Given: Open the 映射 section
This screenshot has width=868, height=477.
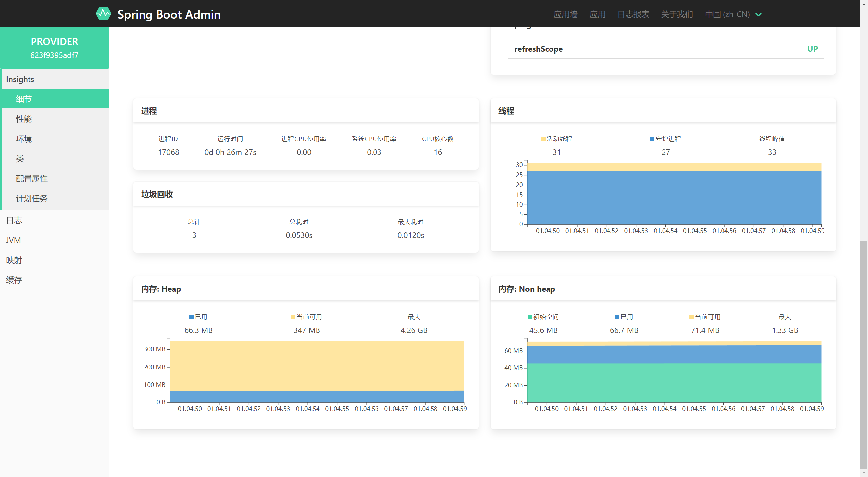Looking at the screenshot, I should 14,260.
